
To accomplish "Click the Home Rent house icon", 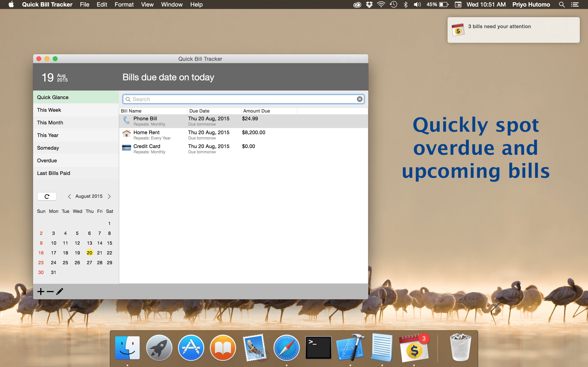I will (126, 134).
